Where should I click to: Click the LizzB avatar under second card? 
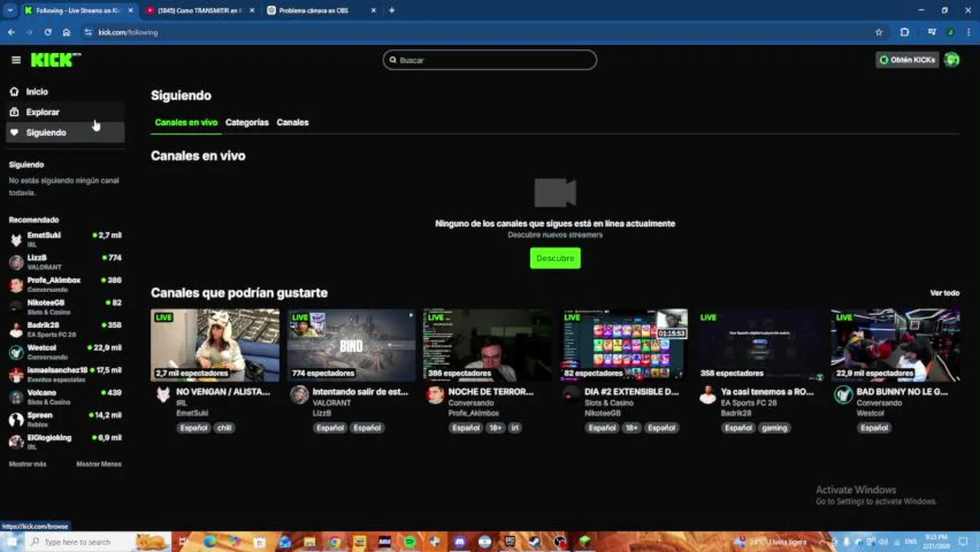click(x=299, y=395)
